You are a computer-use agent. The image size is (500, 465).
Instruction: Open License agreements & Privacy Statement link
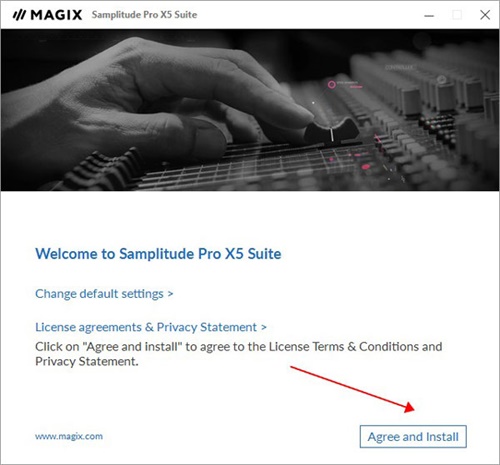click(x=151, y=327)
